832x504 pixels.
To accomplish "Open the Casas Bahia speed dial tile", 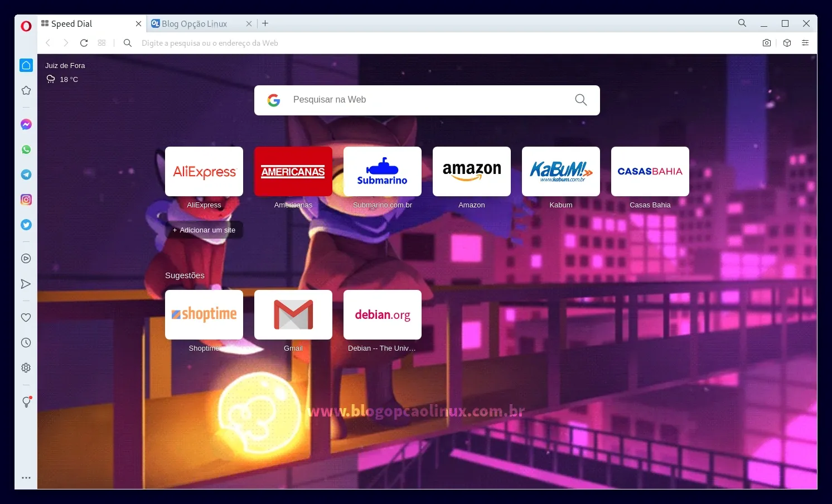I will 650,172.
